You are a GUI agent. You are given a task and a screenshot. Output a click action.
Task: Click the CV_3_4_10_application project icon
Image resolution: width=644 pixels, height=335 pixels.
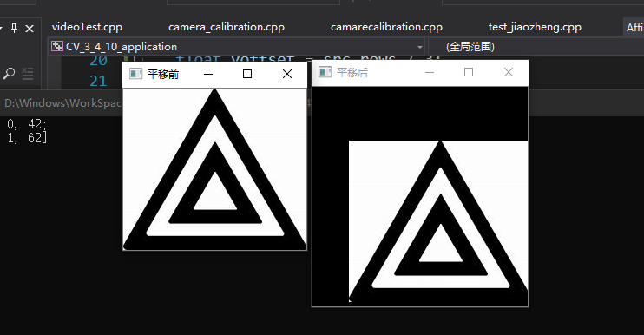pos(56,46)
